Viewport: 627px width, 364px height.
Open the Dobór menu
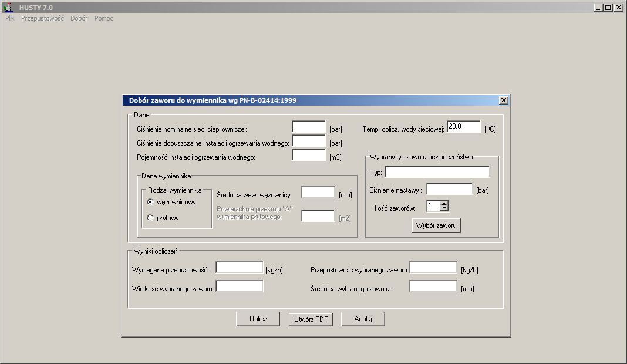(x=79, y=18)
